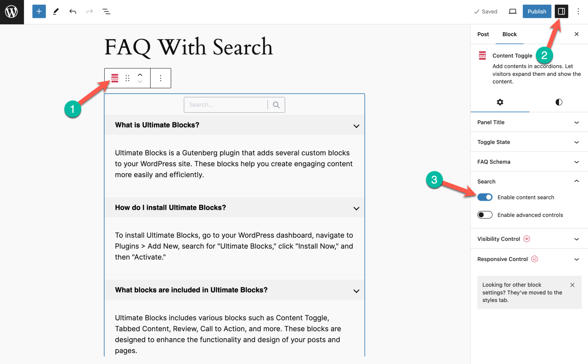Switch to the Post tab
This screenshot has height=364, width=588.
tap(483, 34)
